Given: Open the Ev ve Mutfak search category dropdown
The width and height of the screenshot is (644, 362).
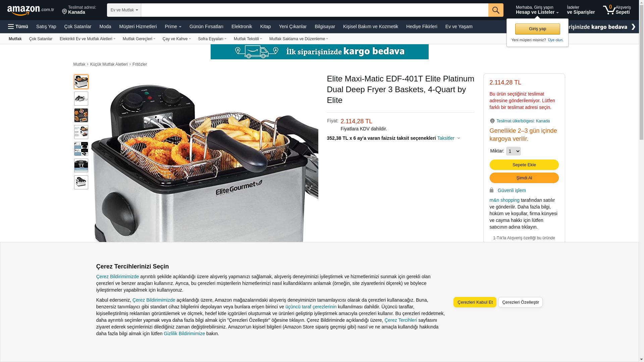Looking at the screenshot, I should tap(124, 10).
